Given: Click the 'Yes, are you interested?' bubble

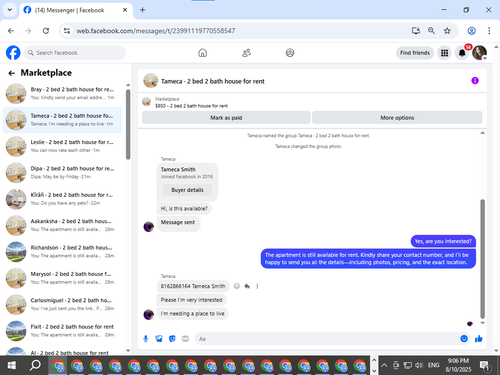Looking at the screenshot, I should tap(443, 241).
